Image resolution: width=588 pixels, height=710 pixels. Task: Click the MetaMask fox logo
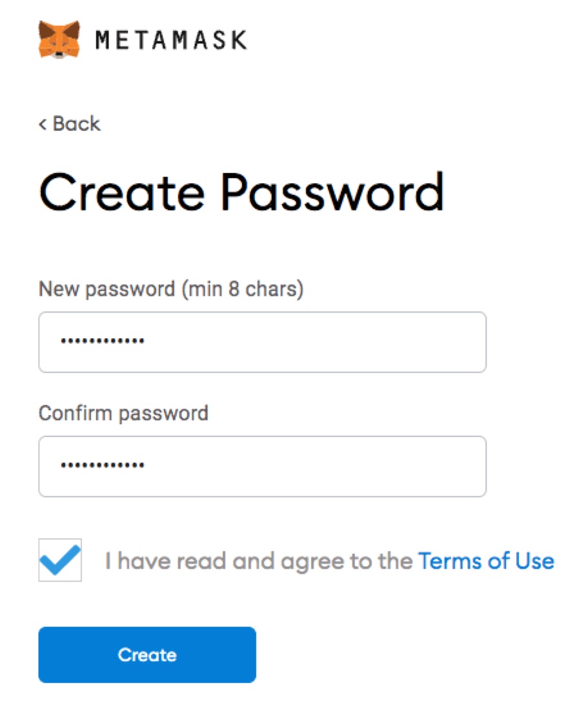59,39
